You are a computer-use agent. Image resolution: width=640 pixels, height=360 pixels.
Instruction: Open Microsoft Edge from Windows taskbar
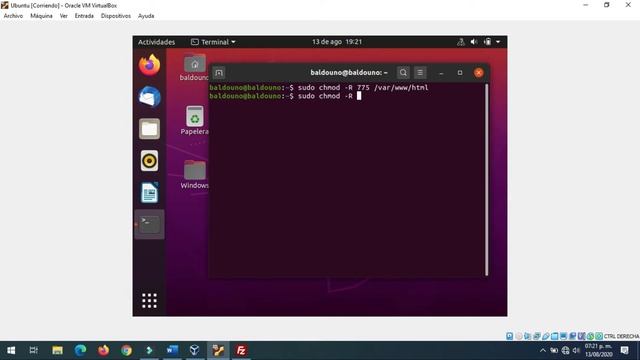[x=80, y=350]
